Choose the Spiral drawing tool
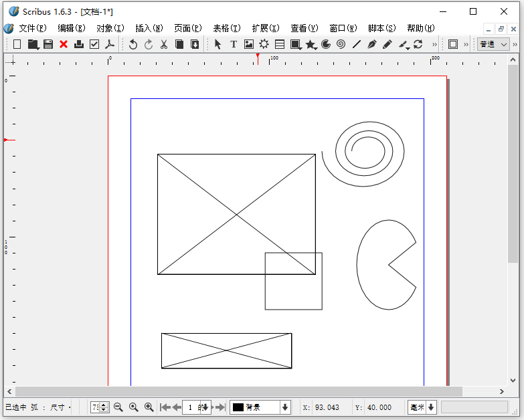The image size is (524, 420). (341, 44)
